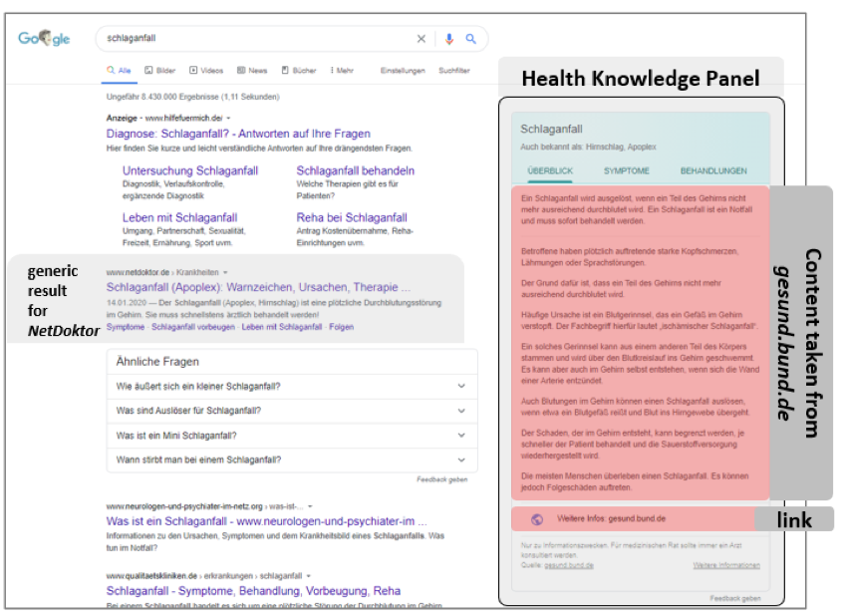The width and height of the screenshot is (844, 616).
Task: Select the SYMPTOME tab in the knowledge panel
Action: (626, 171)
